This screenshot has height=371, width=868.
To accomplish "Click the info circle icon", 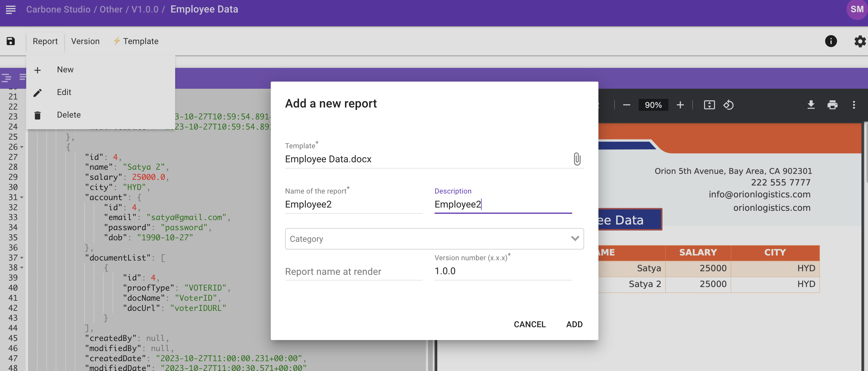I will tap(830, 41).
